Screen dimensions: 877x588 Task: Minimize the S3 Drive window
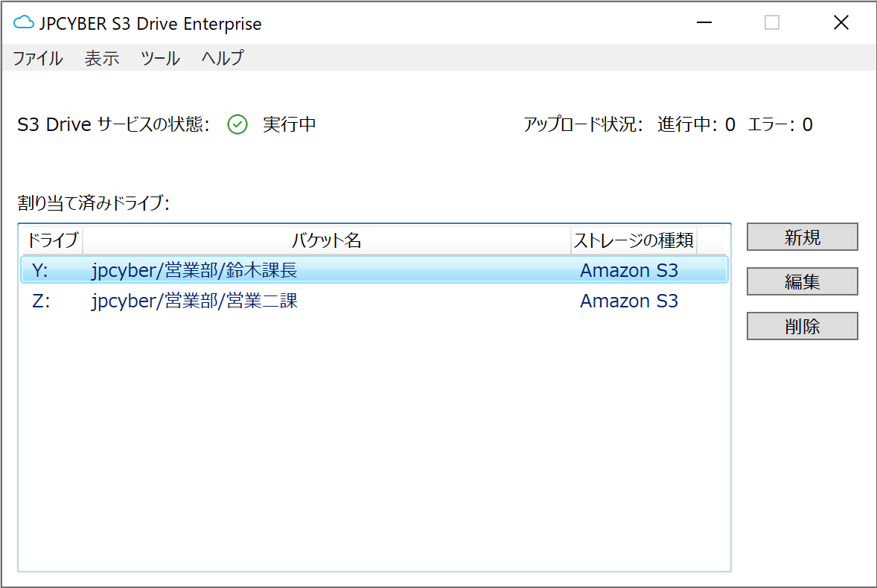[704, 22]
